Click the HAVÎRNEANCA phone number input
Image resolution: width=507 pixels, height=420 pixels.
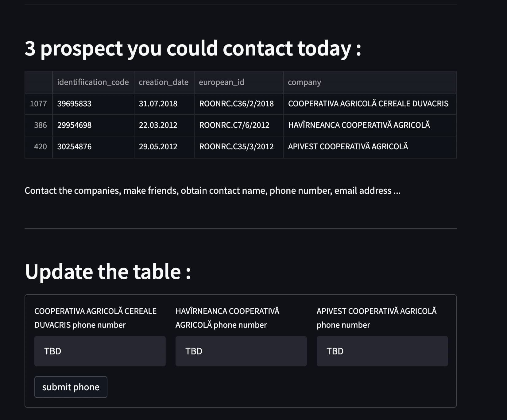click(x=241, y=351)
